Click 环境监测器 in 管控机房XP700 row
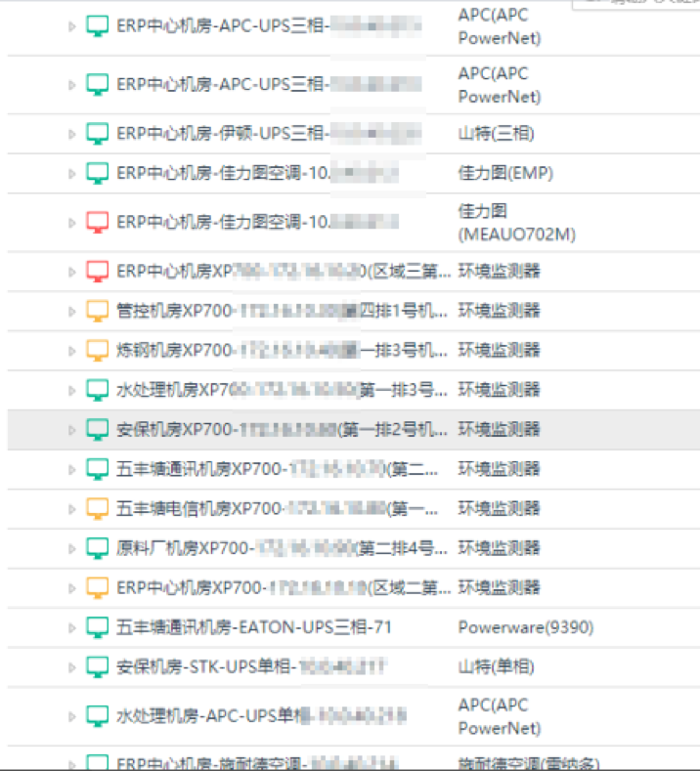 pyautogui.click(x=500, y=311)
